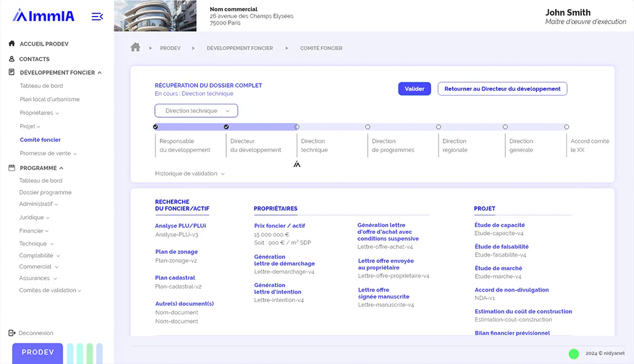Open Lettre offre signée manuscrite
634x364 pixels.
coord(383,293)
